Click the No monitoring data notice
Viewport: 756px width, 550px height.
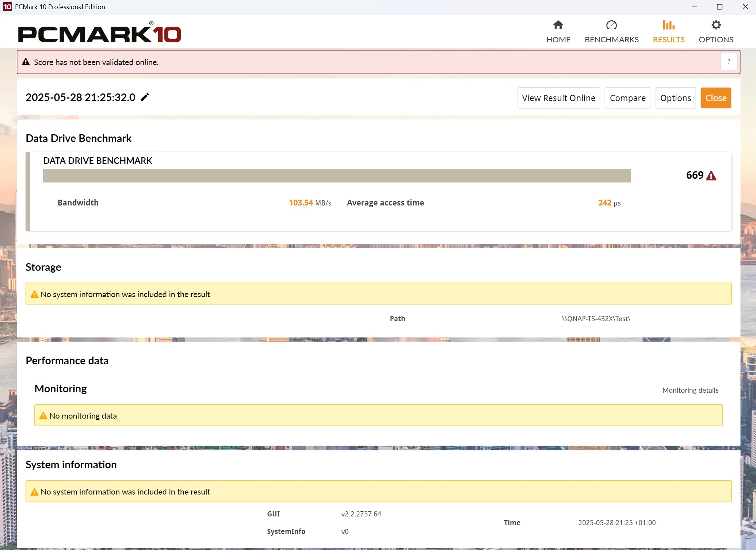(378, 415)
